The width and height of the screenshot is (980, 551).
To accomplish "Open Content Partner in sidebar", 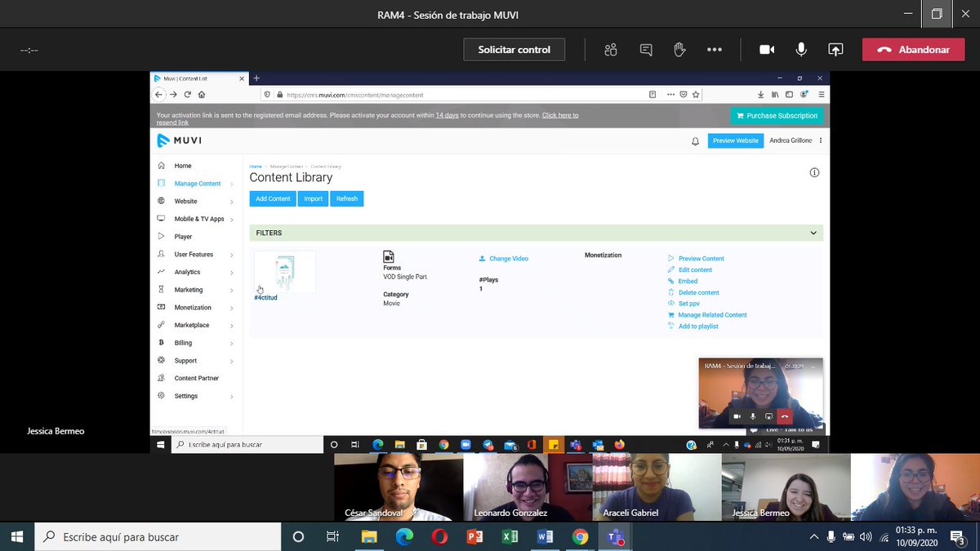I will click(x=196, y=378).
